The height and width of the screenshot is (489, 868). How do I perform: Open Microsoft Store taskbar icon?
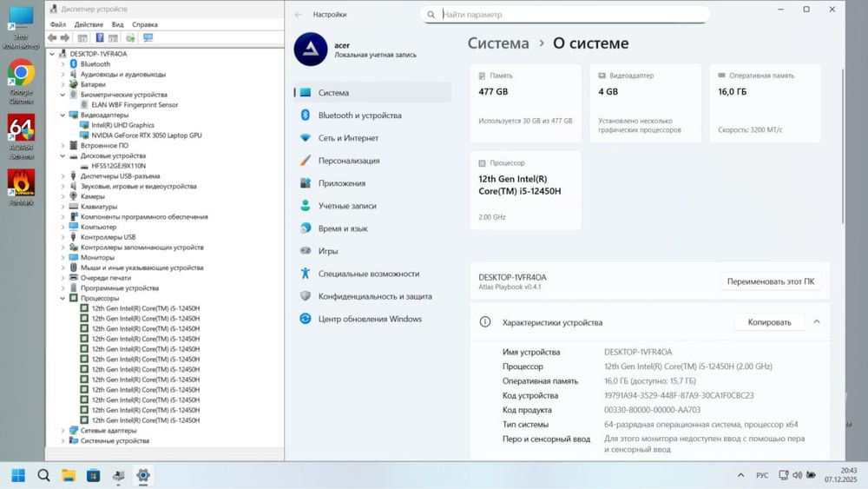[x=94, y=475]
